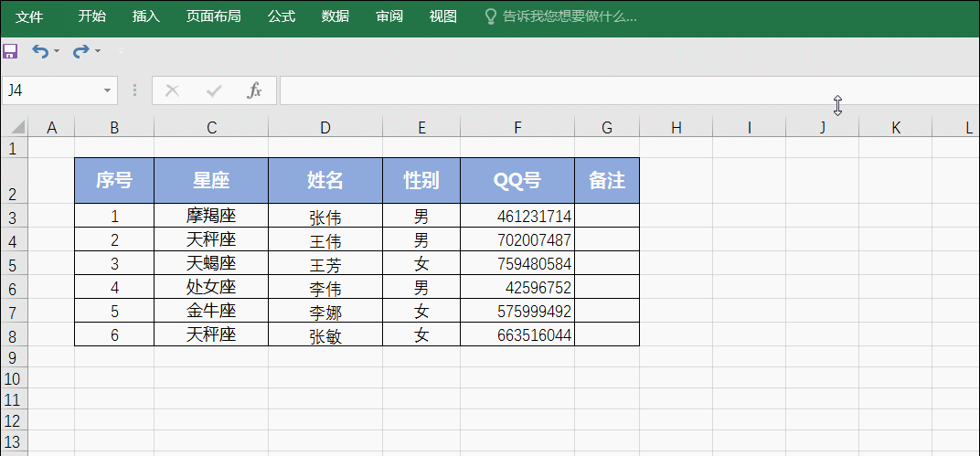Click the Redo arrow icon

click(x=80, y=51)
